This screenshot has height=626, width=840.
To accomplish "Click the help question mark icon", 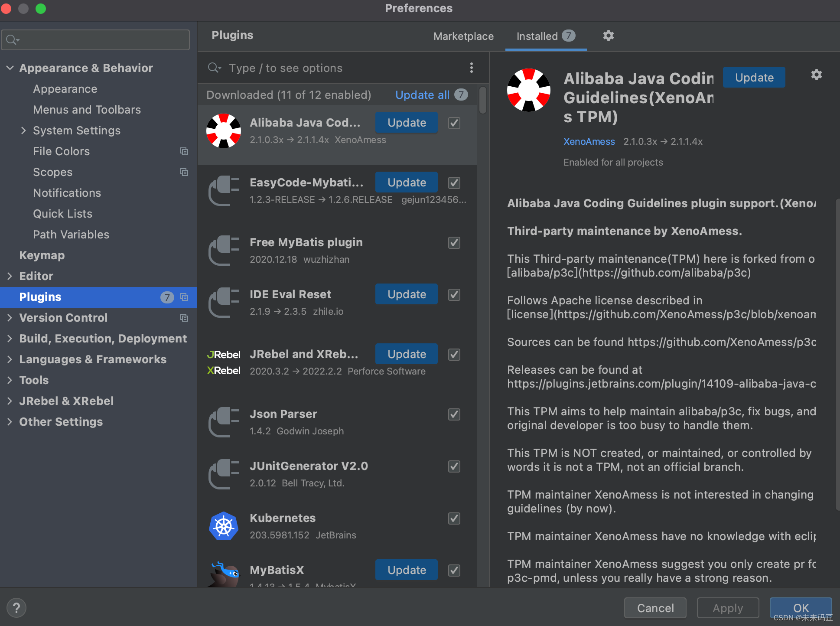I will coord(16,608).
